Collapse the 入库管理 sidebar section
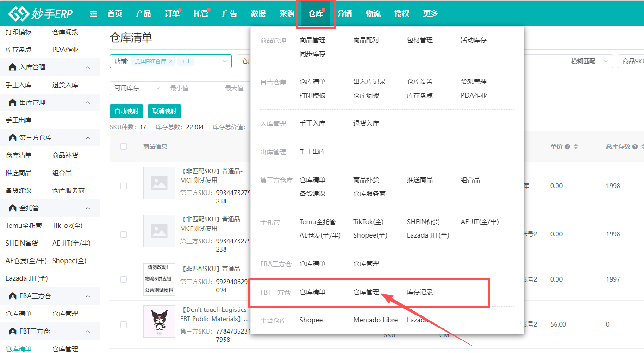Image resolution: width=644 pixels, height=353 pixels. (88, 68)
